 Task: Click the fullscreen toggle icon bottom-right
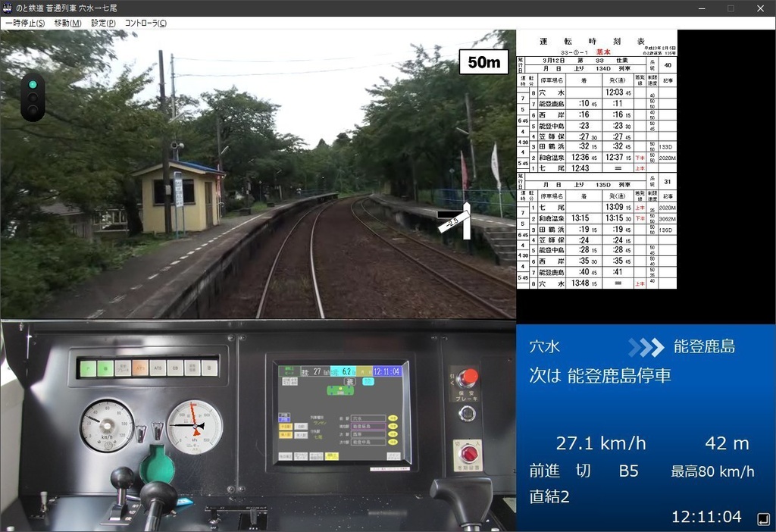click(764, 518)
